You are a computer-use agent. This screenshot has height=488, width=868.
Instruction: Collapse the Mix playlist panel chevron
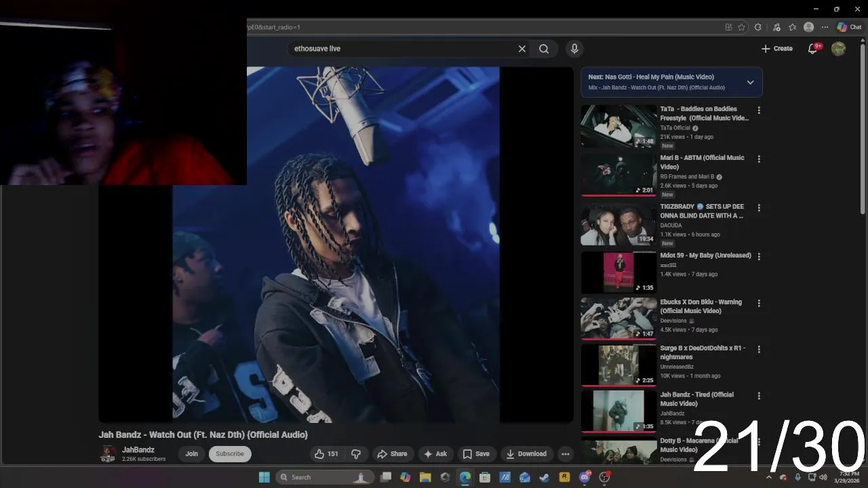[750, 82]
